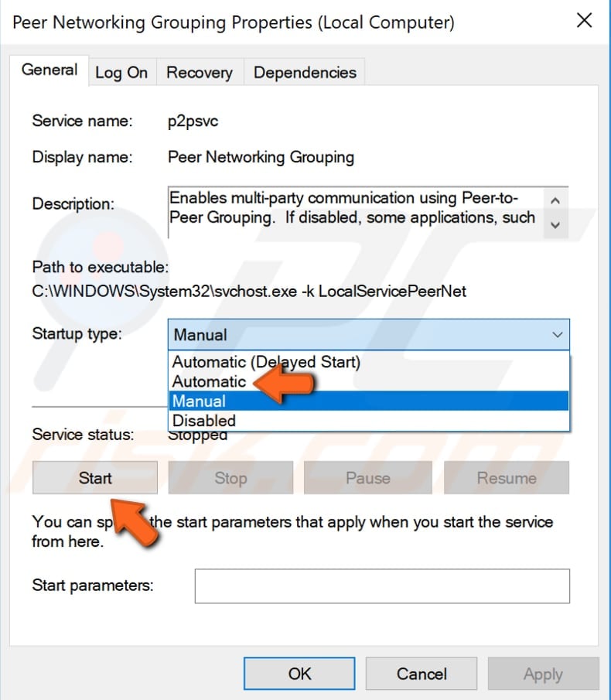Image resolution: width=611 pixels, height=700 pixels.
Task: Click the Start button to run the service
Action: (94, 477)
